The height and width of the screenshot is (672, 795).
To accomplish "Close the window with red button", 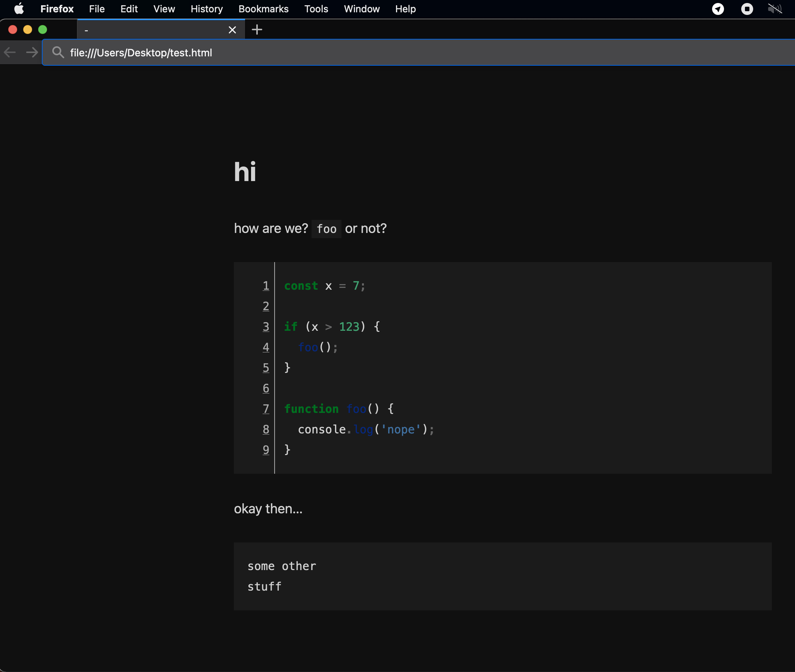I will (13, 29).
